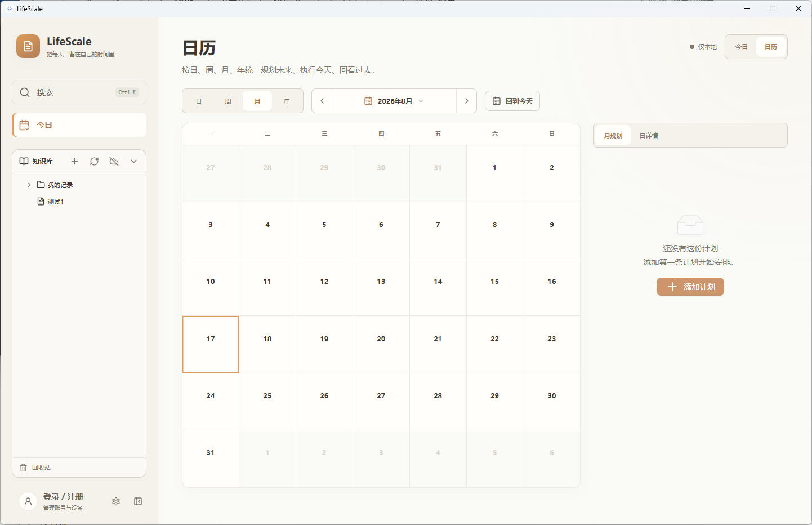The width and height of the screenshot is (812, 525).
Task: Click the LifeScale app logo icon
Action: point(28,46)
